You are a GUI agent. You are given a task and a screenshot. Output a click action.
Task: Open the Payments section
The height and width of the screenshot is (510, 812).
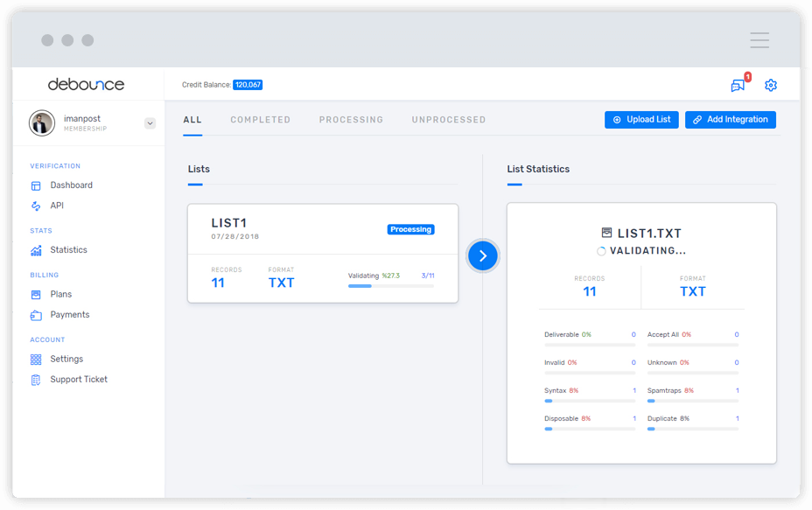[70, 314]
